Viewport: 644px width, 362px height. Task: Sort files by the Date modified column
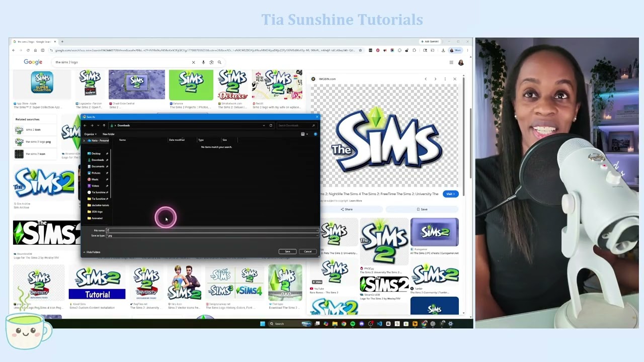pyautogui.click(x=177, y=140)
